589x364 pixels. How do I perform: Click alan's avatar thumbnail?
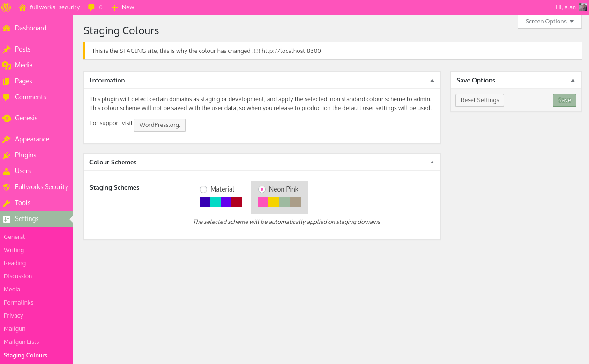tap(583, 7)
